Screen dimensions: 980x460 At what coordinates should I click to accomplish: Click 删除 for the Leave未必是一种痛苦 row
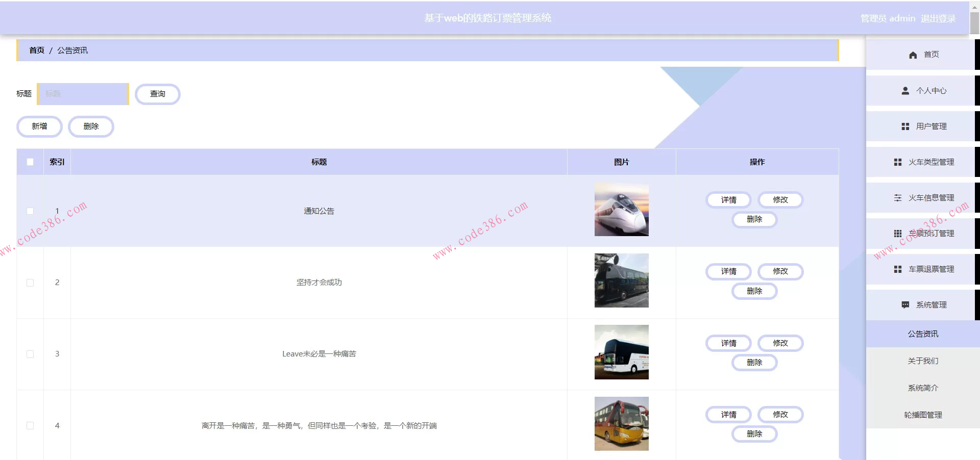click(x=754, y=363)
